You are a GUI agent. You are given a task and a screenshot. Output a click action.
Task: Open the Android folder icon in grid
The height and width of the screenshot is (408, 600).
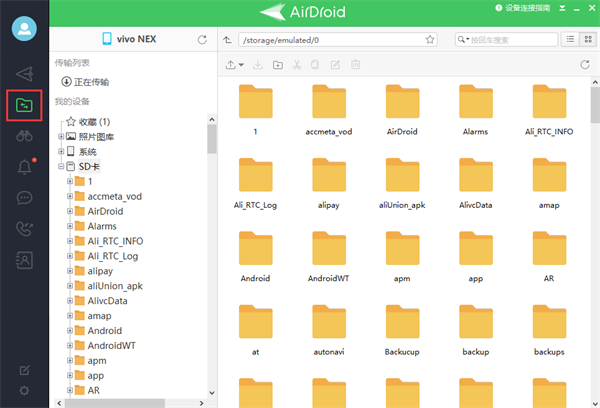point(256,248)
